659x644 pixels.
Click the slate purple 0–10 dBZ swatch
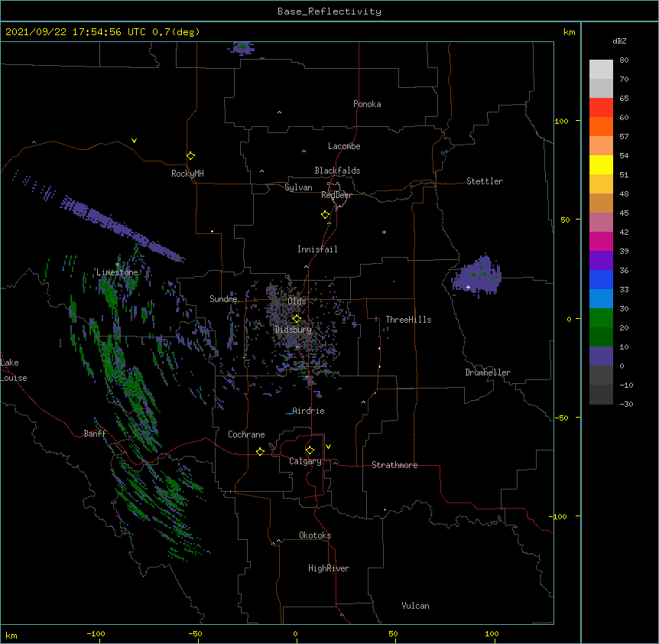click(x=601, y=356)
